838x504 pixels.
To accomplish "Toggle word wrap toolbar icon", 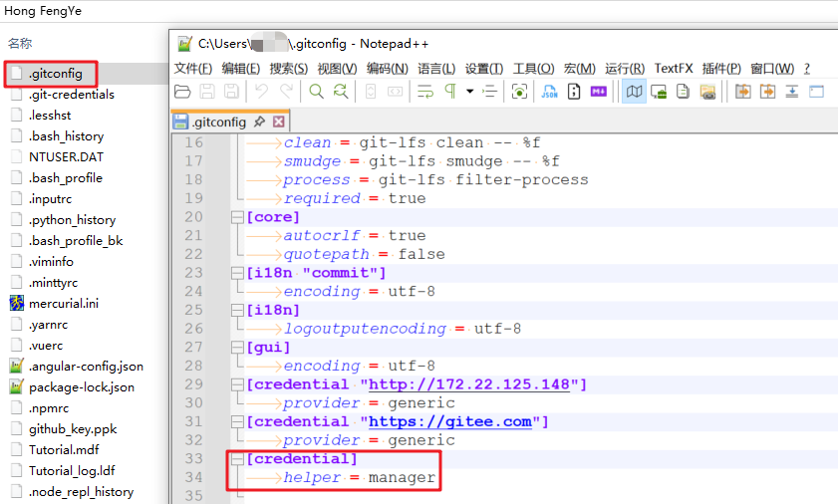I will tap(425, 92).
